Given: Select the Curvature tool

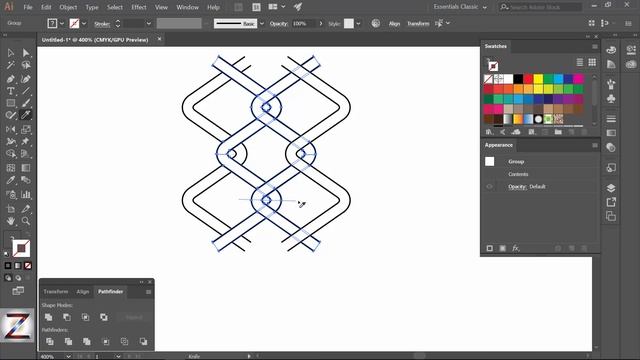Looking at the screenshot, I should [x=26, y=79].
